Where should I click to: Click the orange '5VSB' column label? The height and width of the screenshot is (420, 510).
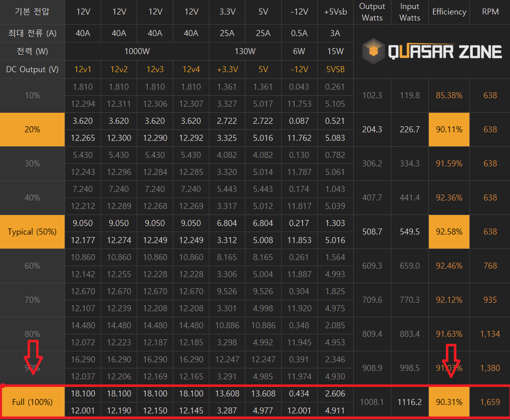pyautogui.click(x=335, y=69)
